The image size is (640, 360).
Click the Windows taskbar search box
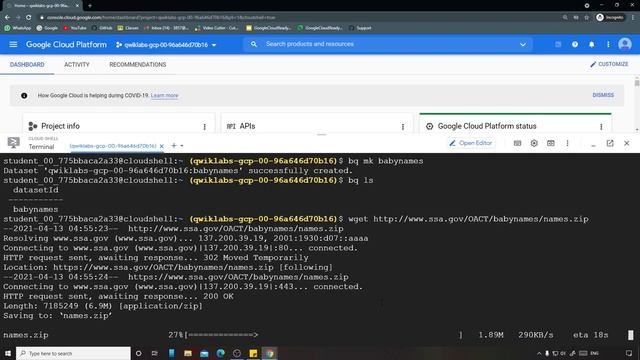tap(73, 353)
